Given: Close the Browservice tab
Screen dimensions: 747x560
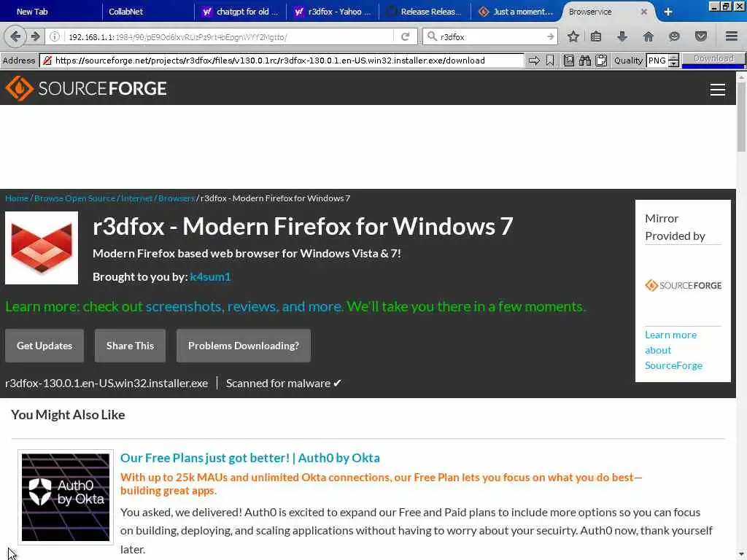Looking at the screenshot, I should [643, 12].
